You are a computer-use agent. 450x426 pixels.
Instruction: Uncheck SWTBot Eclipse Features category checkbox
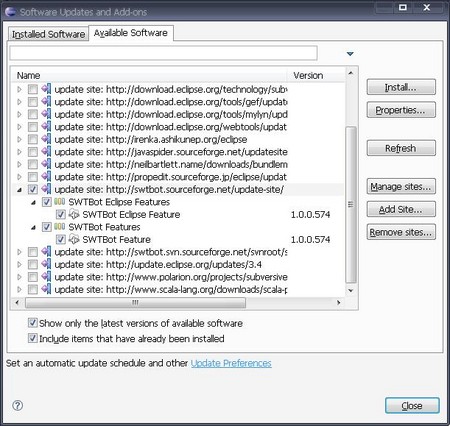tap(46, 202)
